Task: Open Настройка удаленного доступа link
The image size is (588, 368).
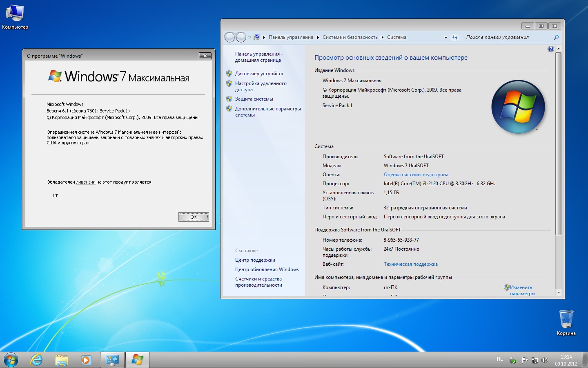Action: [261, 86]
